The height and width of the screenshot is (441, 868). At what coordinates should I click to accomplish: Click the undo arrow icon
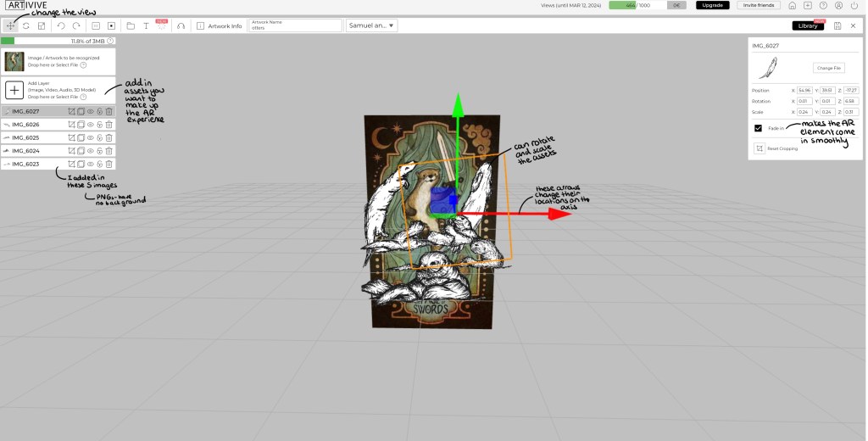click(x=61, y=26)
